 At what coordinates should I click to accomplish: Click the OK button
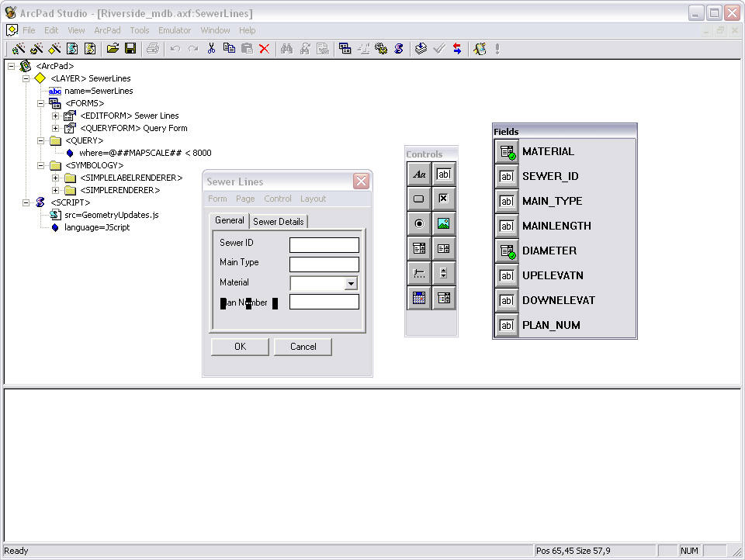pos(240,347)
